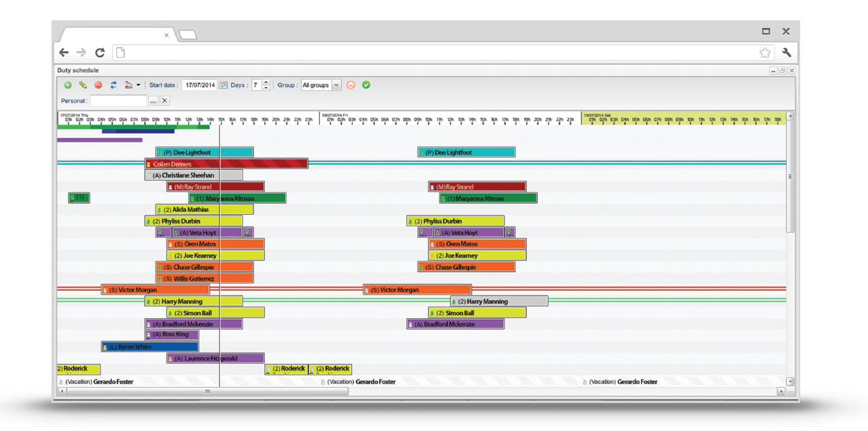Increase the Days stepper value
868x431 pixels.
tap(266, 82)
